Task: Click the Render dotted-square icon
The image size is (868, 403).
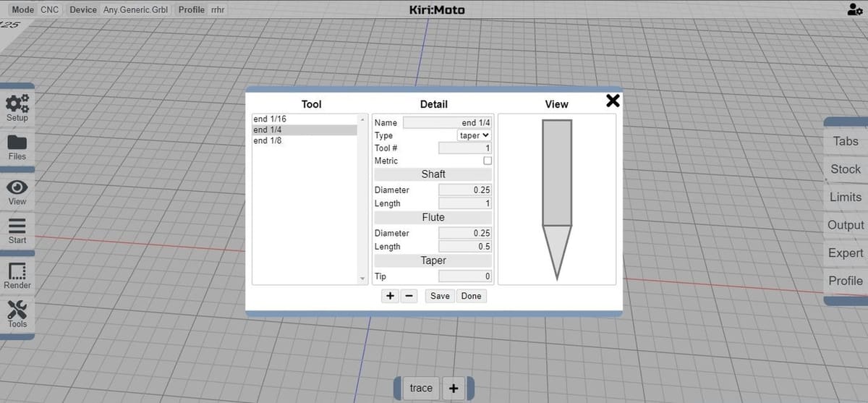Action: click(17, 271)
